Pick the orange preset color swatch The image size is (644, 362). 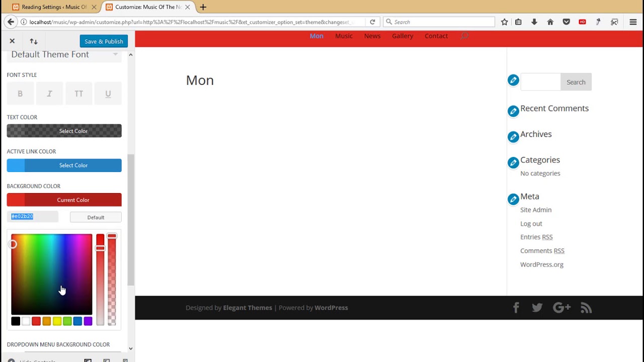coord(47,321)
